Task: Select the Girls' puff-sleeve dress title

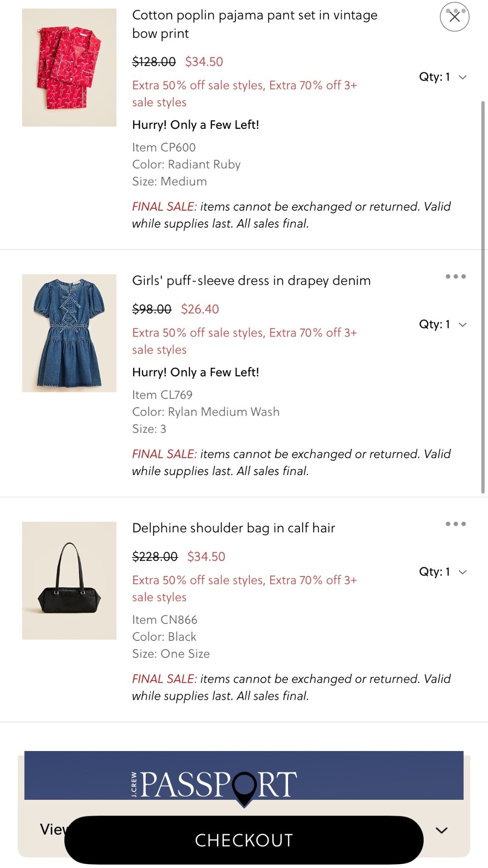Action: click(x=251, y=281)
